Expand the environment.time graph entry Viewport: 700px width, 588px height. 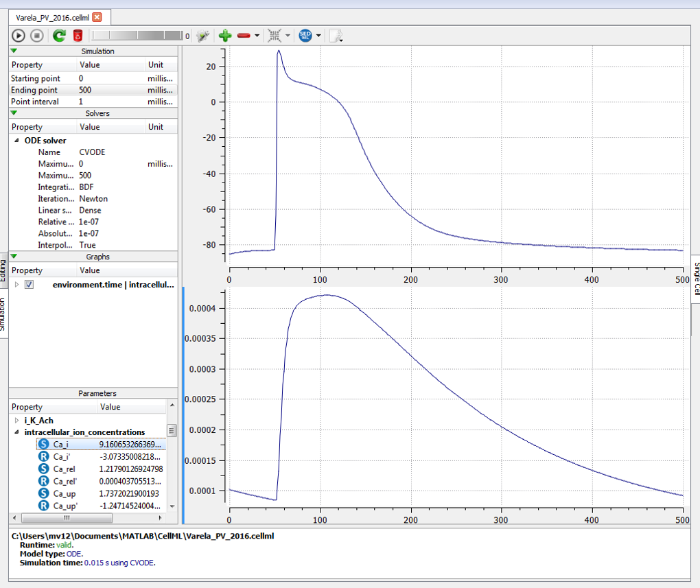click(16, 284)
